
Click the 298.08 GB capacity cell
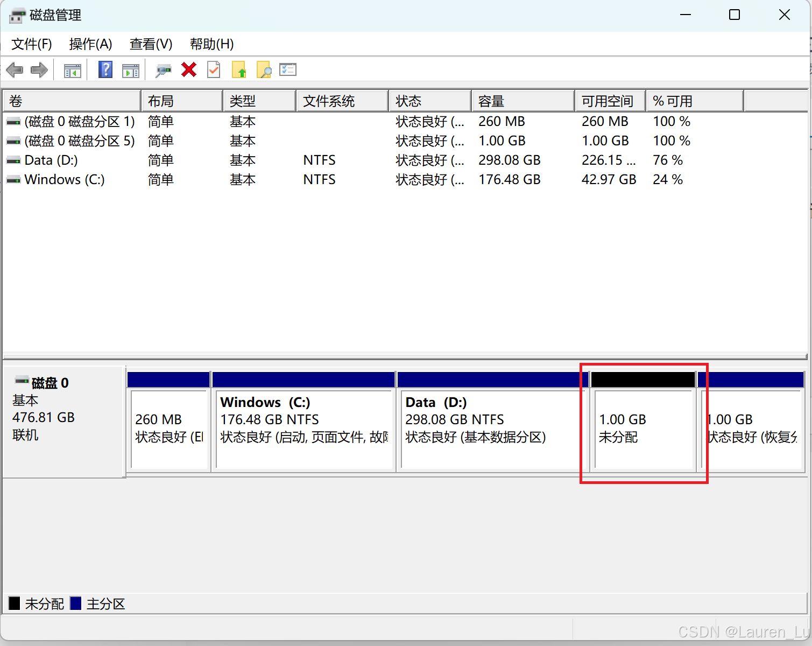coord(509,160)
